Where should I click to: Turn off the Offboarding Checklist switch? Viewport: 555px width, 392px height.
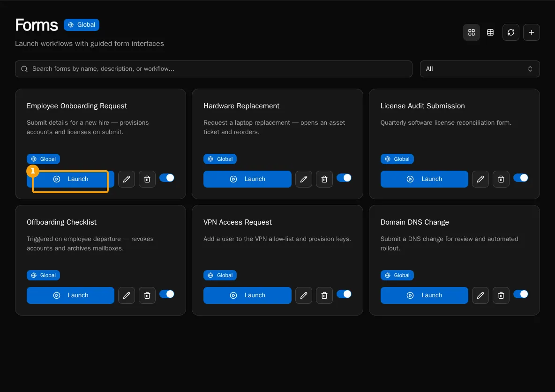(x=167, y=294)
